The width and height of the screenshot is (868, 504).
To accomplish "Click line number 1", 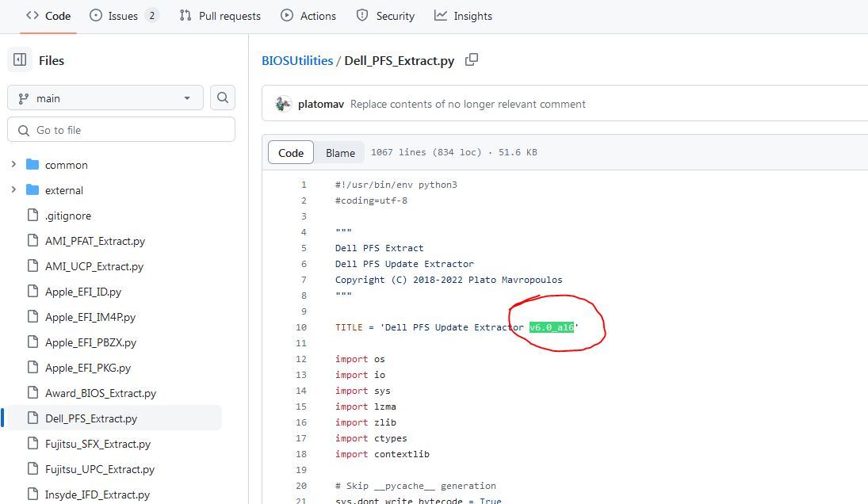I will 304,185.
